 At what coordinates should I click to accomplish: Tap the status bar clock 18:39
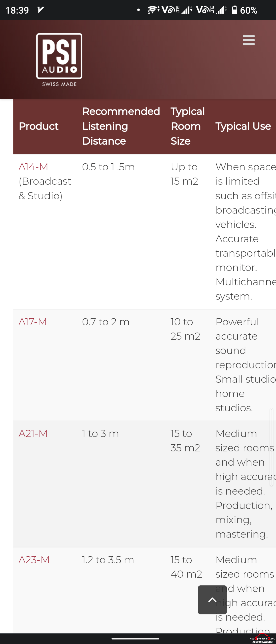[x=17, y=10]
